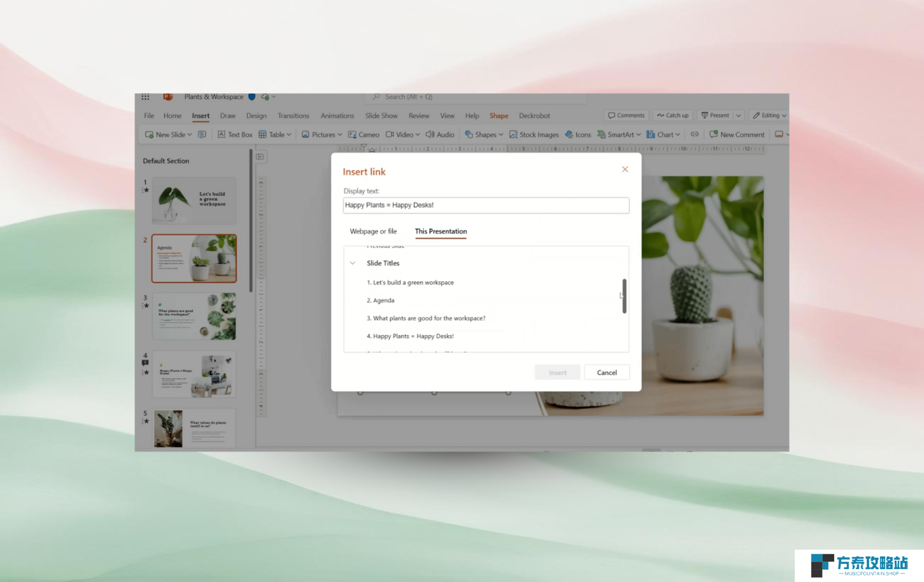The image size is (924, 582).
Task: Click the blue shield sensitivity icon
Action: point(252,97)
